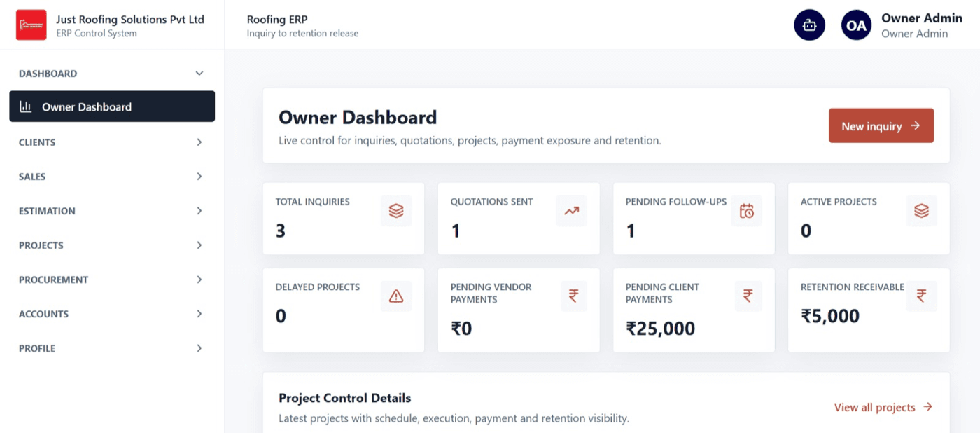980x433 pixels.
Task: Click the PENDING VENDOR PAYMENTS label
Action: tap(491, 293)
